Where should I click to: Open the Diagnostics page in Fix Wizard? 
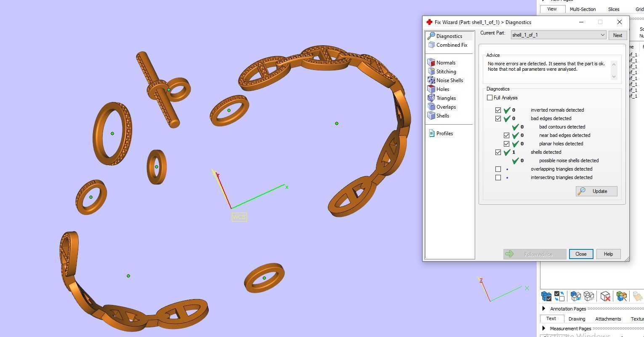[449, 36]
